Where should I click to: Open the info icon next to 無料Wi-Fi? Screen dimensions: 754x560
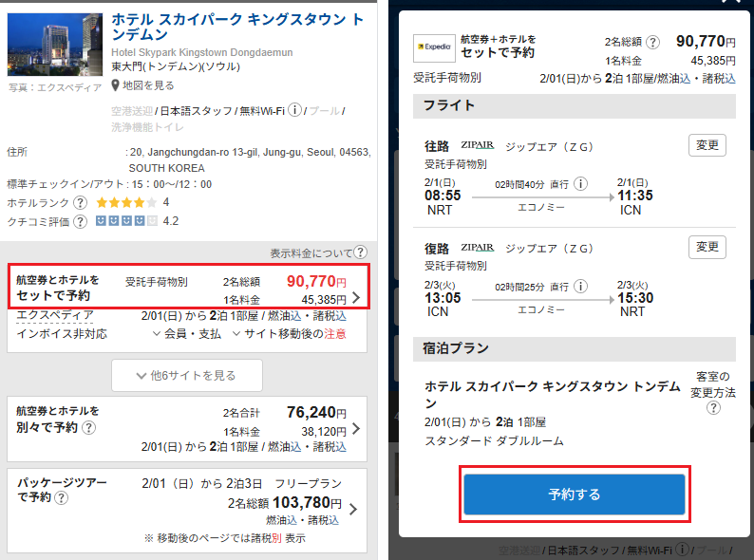pyautogui.click(x=295, y=110)
